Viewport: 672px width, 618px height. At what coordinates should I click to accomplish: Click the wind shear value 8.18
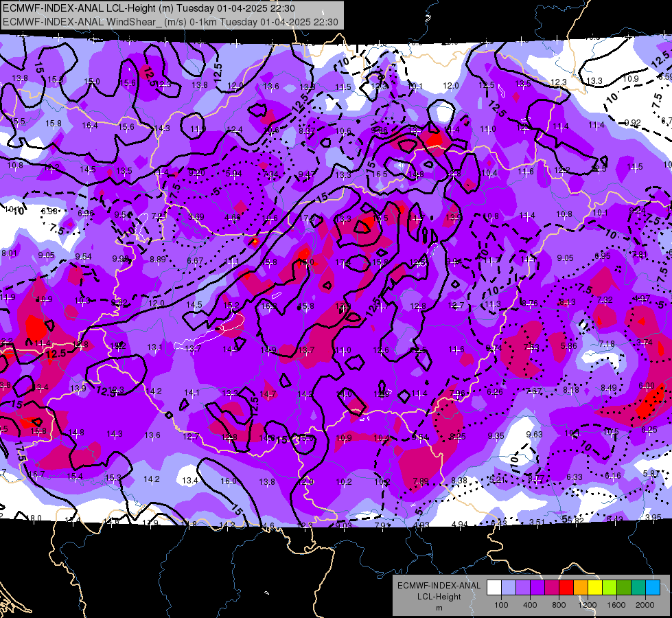tap(571, 389)
